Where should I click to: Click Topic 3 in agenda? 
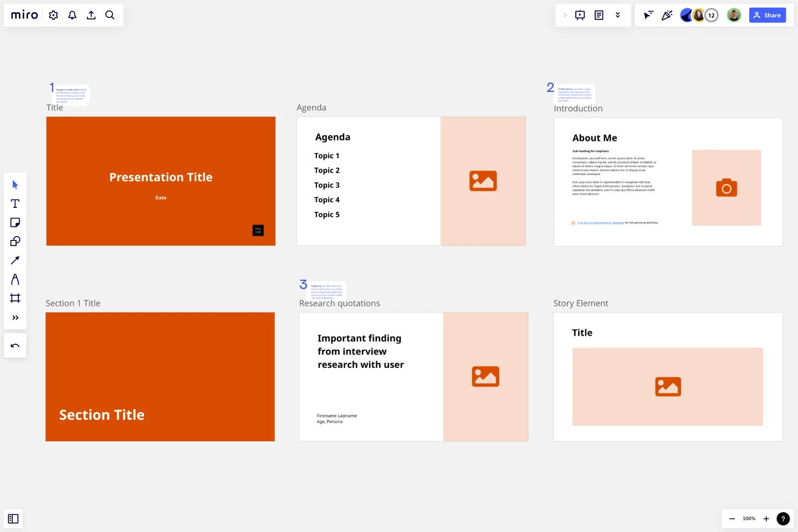[327, 185]
